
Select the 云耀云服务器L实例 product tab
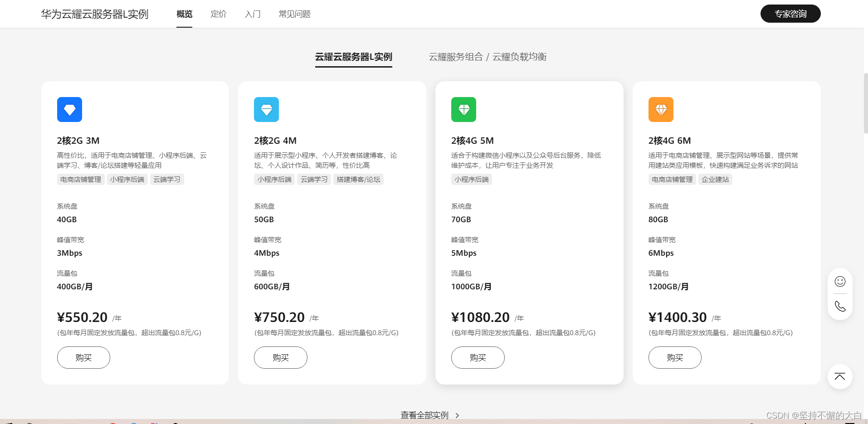(354, 57)
